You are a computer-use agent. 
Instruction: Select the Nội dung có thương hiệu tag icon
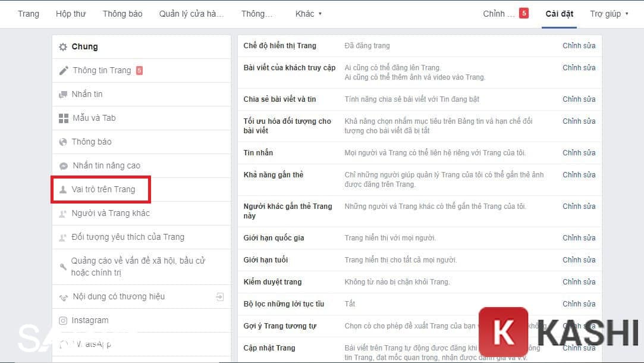64,296
